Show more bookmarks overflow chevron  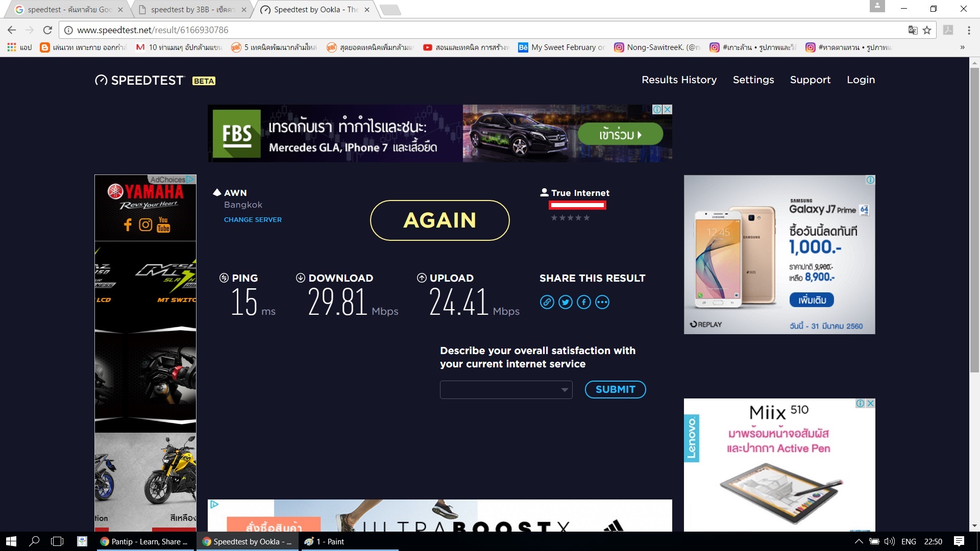962,47
